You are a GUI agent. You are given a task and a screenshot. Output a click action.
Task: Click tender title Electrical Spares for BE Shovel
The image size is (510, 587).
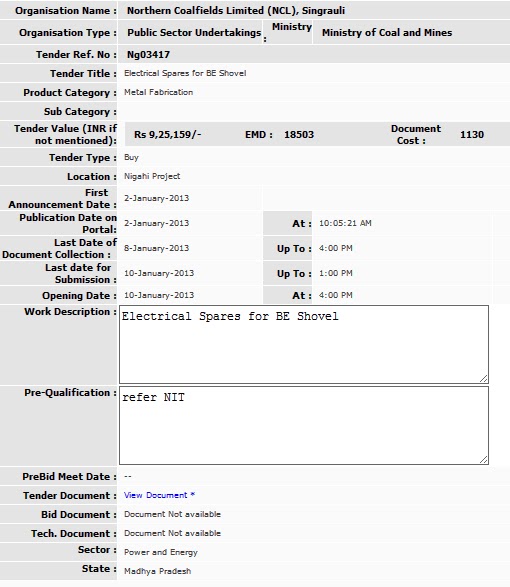185,73
